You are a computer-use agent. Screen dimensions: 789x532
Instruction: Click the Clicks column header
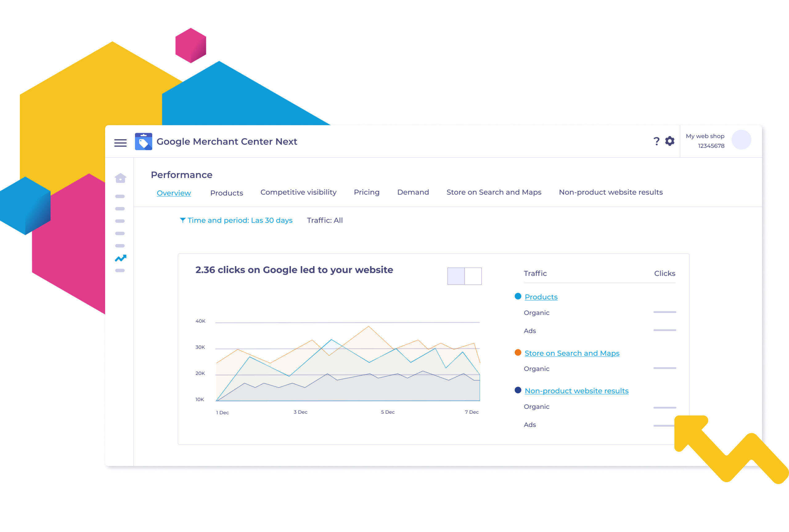[x=664, y=274]
